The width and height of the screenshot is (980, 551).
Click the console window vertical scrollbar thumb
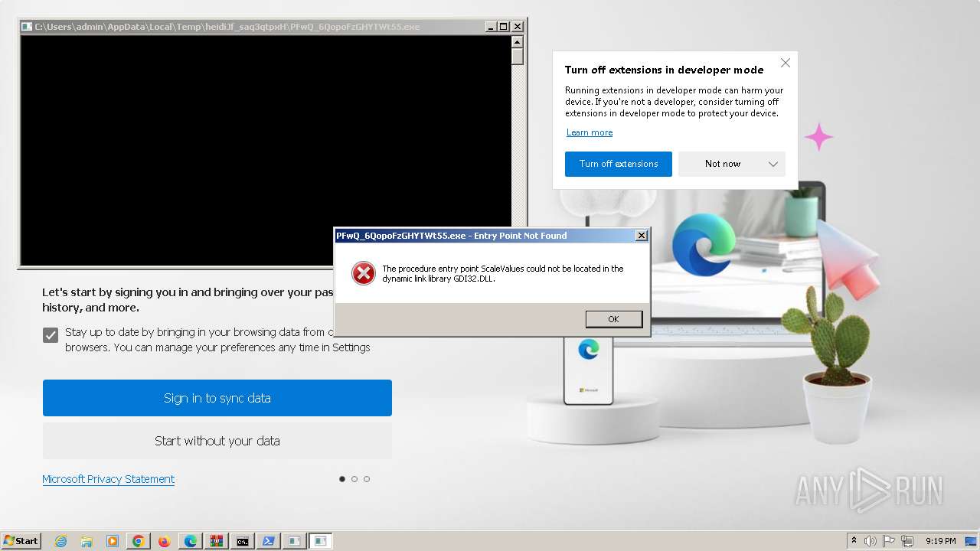click(x=518, y=56)
